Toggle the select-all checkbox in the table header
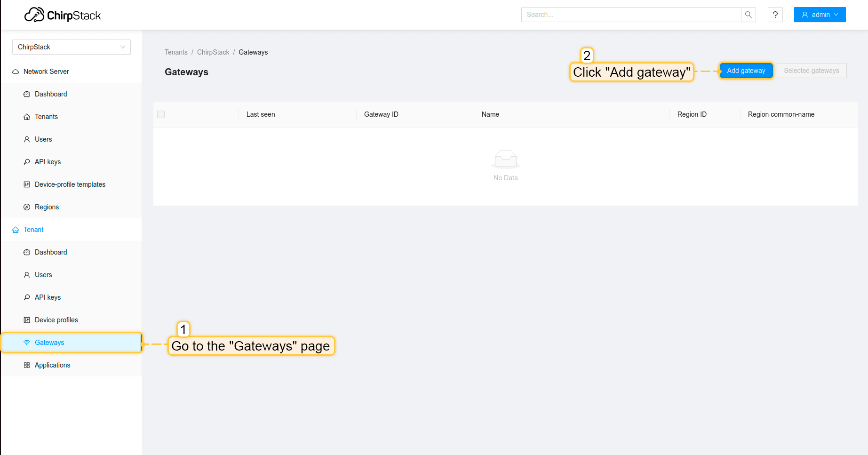The image size is (868, 455). (160, 114)
